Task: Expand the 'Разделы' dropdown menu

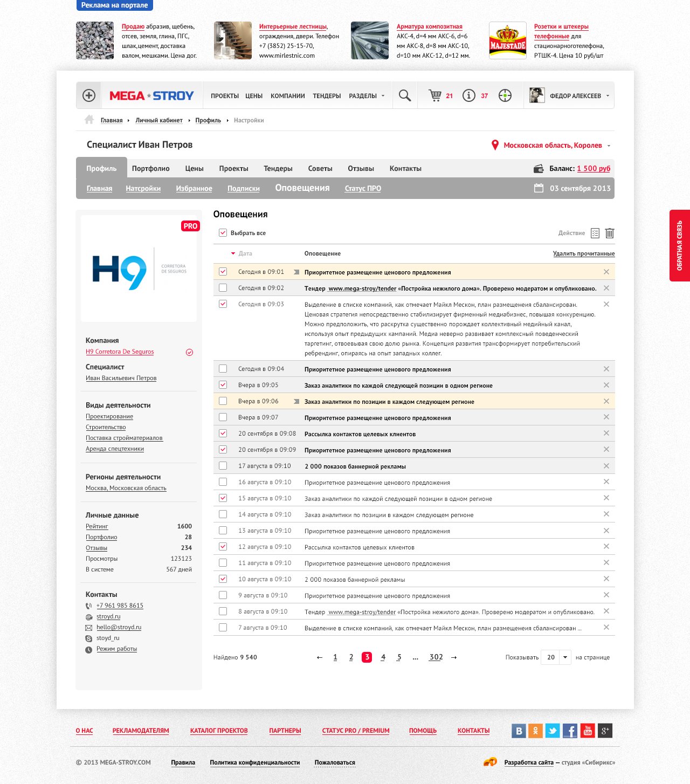Action: [367, 96]
